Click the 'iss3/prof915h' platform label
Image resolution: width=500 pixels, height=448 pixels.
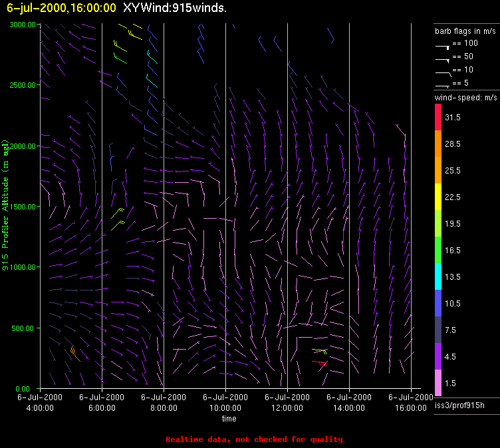pyautogui.click(x=459, y=405)
